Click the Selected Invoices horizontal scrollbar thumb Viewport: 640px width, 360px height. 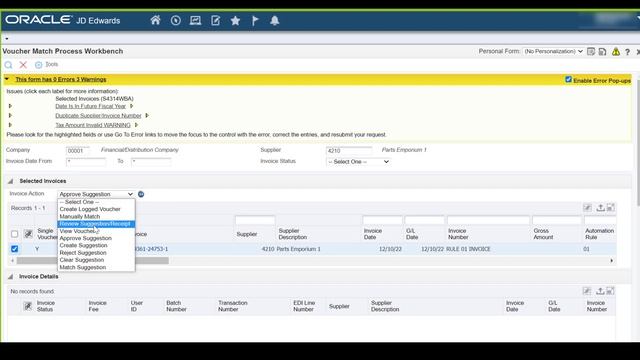pyautogui.click(x=92, y=260)
